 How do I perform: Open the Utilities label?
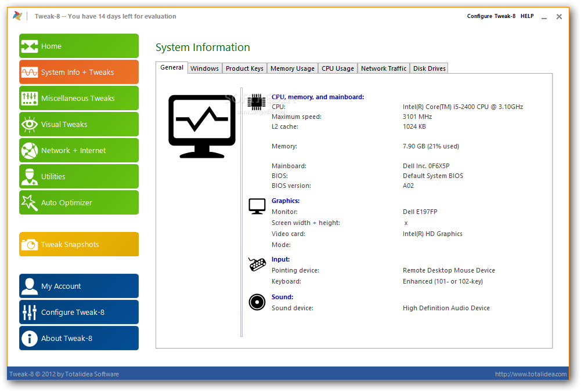[53, 176]
